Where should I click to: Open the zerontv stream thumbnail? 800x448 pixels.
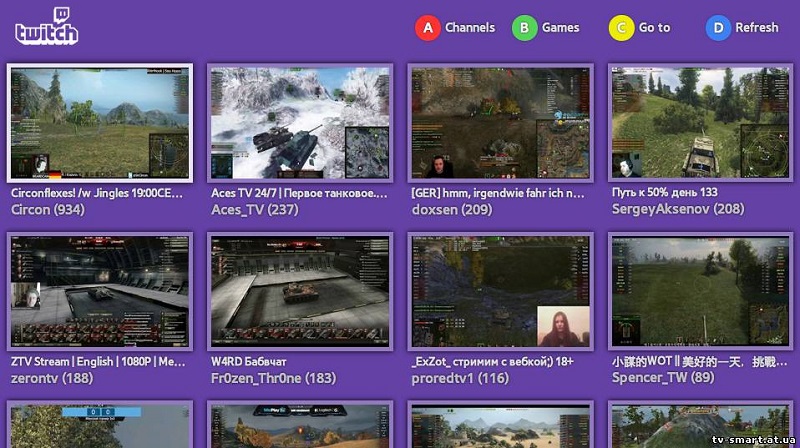[100, 291]
